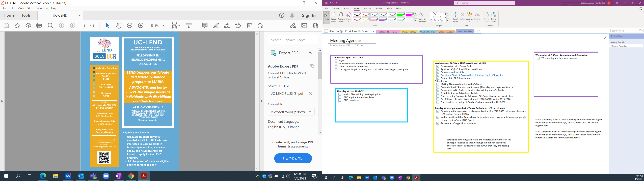This screenshot has height=181, width=644.
Task: Click the OneNote undo icon in the title bar
Action: 332,3
